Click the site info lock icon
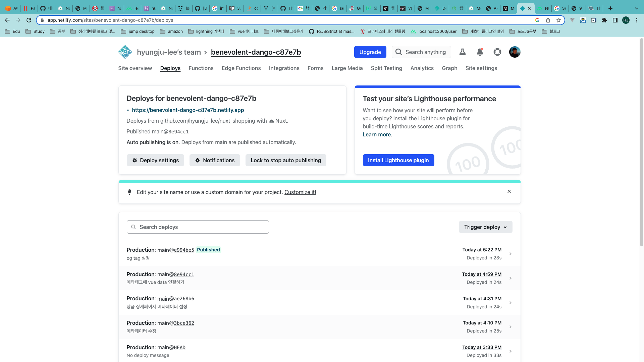The image size is (644, 362). pos(42,20)
